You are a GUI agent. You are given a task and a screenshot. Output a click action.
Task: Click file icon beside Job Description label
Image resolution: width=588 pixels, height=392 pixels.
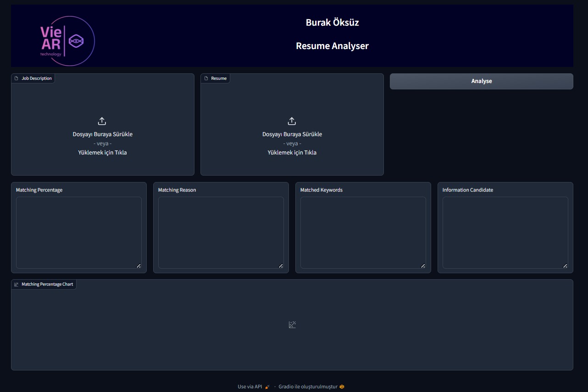(17, 78)
